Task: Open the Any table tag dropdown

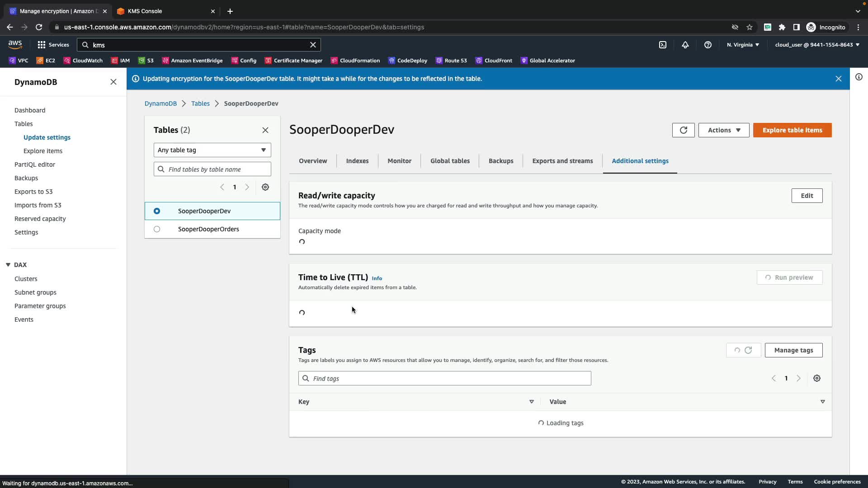Action: coord(212,150)
